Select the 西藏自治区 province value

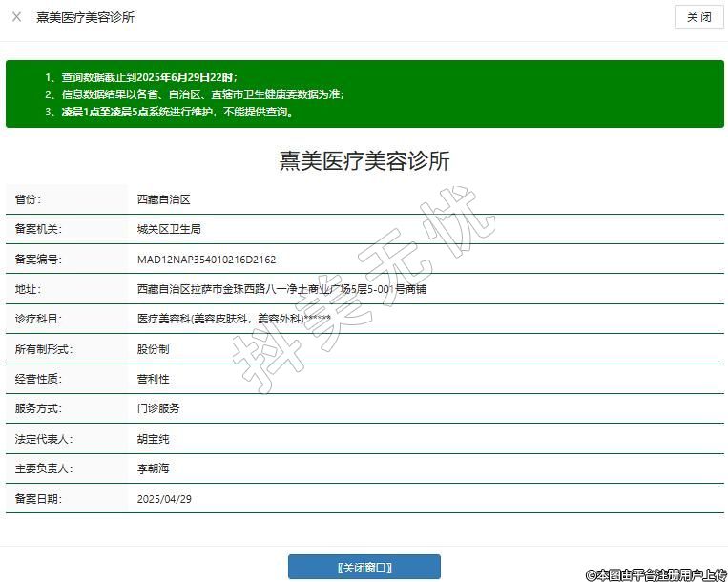click(164, 199)
